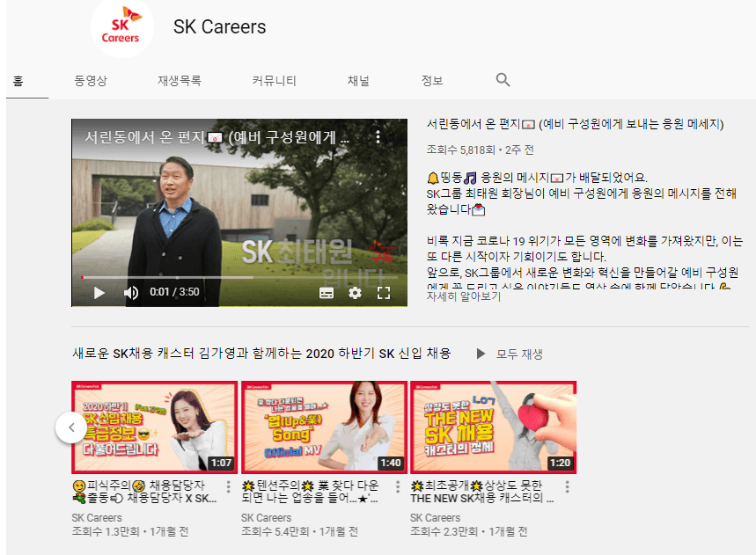This screenshot has height=555, width=756.
Task: Expand the description via 자세히 알아보기
Action: tap(463, 296)
